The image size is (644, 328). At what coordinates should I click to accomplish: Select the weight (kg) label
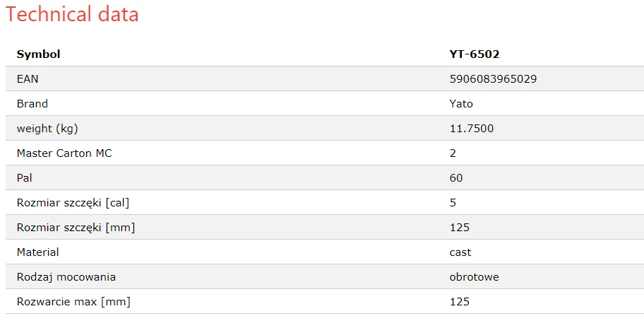(x=47, y=129)
